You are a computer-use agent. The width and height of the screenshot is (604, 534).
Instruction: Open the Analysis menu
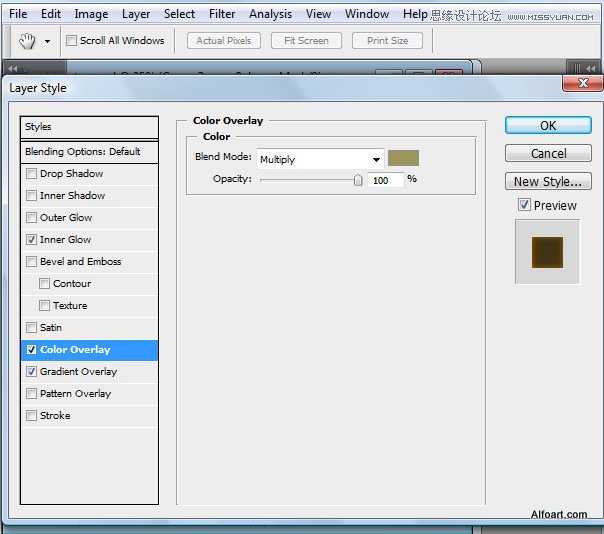click(x=270, y=14)
